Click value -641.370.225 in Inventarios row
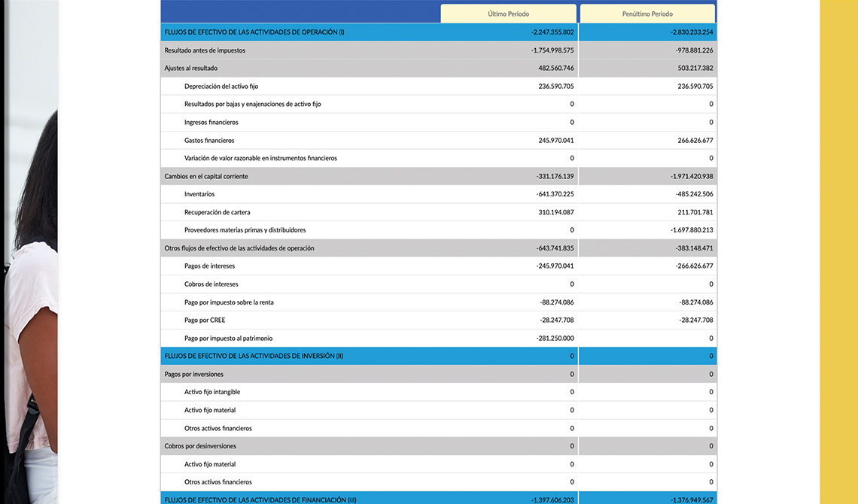Viewport: 858px width, 504px height. pos(555,194)
